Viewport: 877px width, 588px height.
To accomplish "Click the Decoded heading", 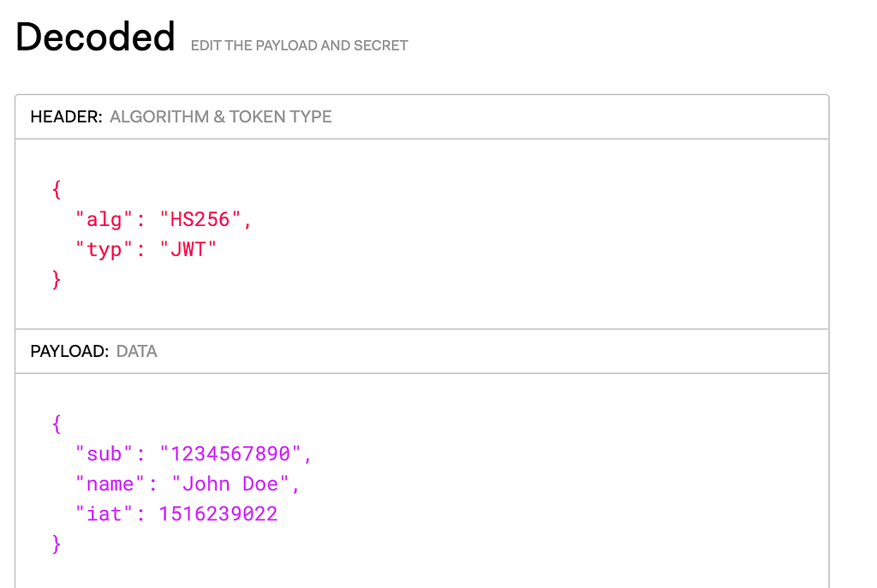I will (95, 37).
